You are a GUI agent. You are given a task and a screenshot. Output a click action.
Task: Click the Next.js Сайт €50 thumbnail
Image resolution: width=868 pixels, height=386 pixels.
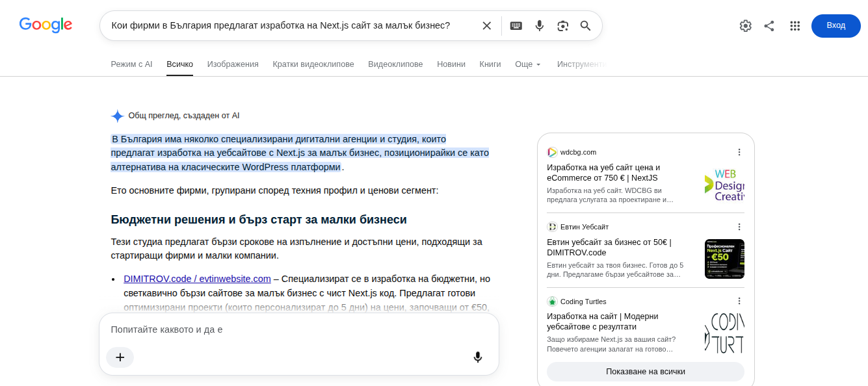(x=724, y=259)
